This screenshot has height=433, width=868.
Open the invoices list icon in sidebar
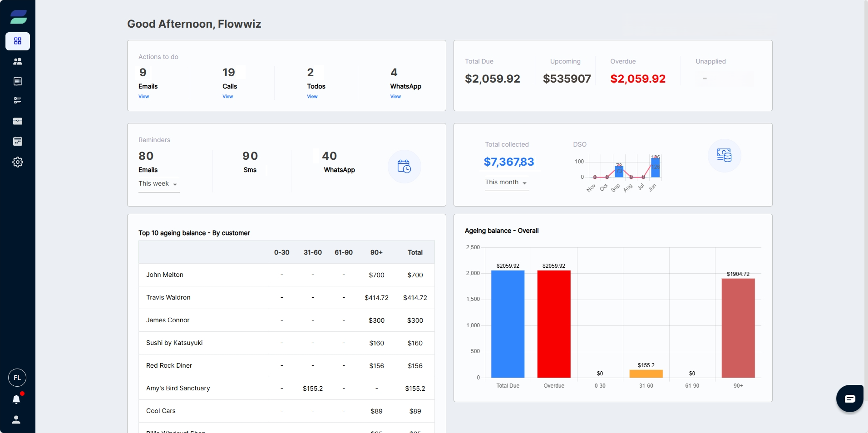pyautogui.click(x=18, y=81)
